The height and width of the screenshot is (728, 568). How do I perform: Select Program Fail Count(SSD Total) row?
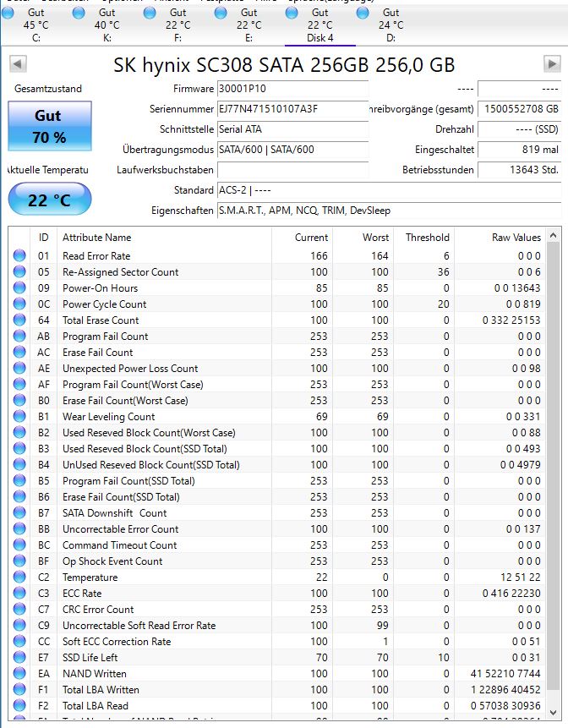coord(277,480)
